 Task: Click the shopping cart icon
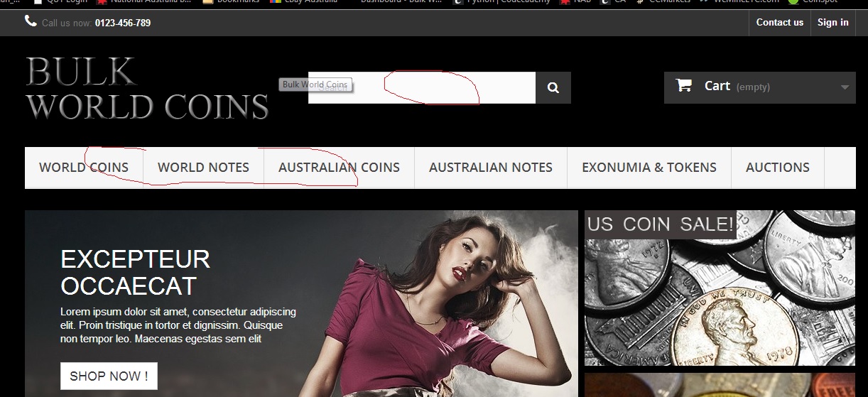tap(684, 85)
